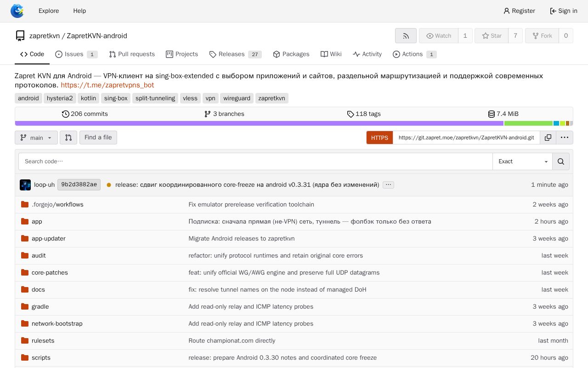Open the Releases tab
The width and height of the screenshot is (588, 368).
coord(235,54)
